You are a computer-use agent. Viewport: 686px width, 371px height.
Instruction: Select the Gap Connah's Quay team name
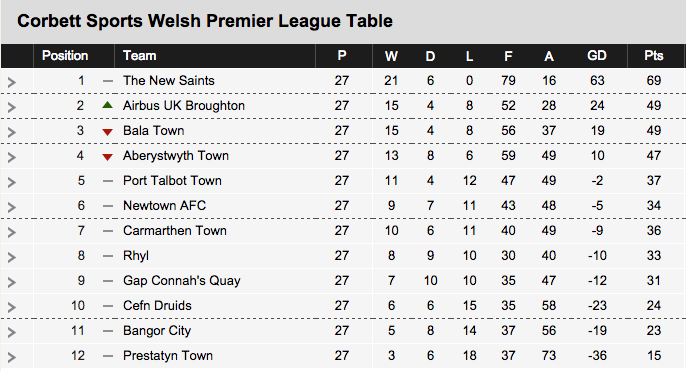[182, 281]
